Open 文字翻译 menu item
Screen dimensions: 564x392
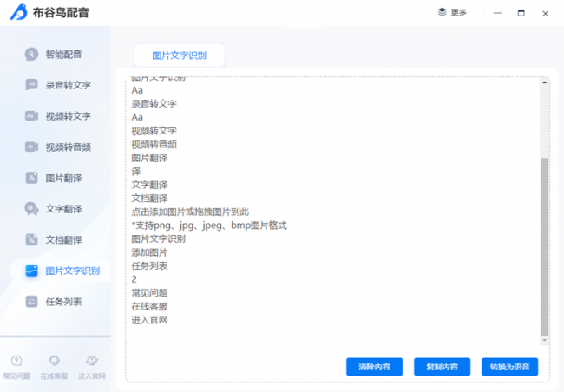coord(63,209)
